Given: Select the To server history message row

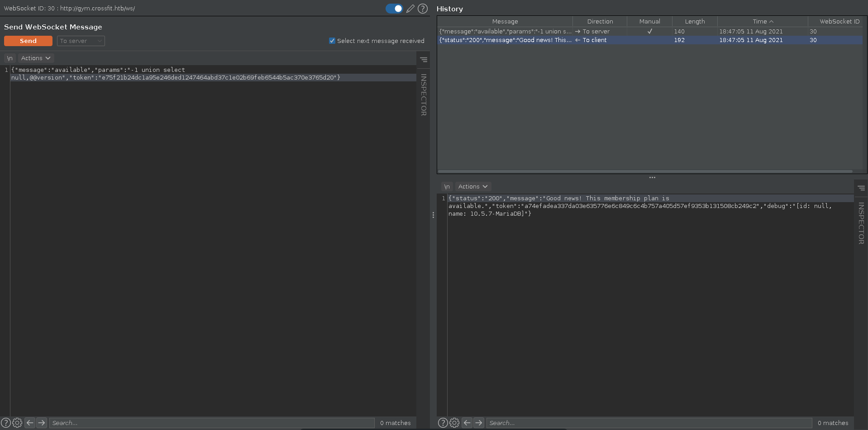Looking at the screenshot, I should (505, 32).
